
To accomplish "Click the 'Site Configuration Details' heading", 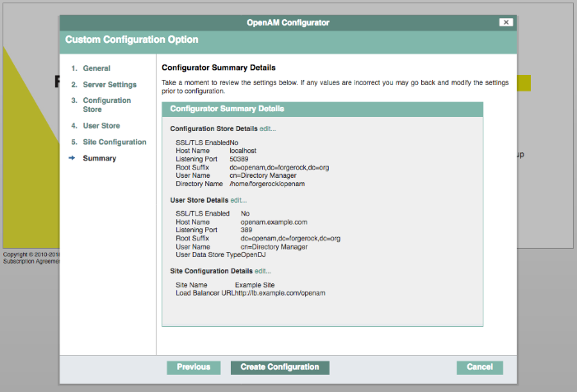I will point(211,271).
